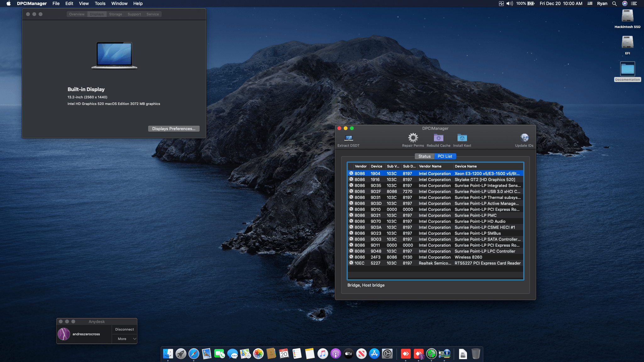
Task: Click the US flag input source icon
Action: coord(590,3)
